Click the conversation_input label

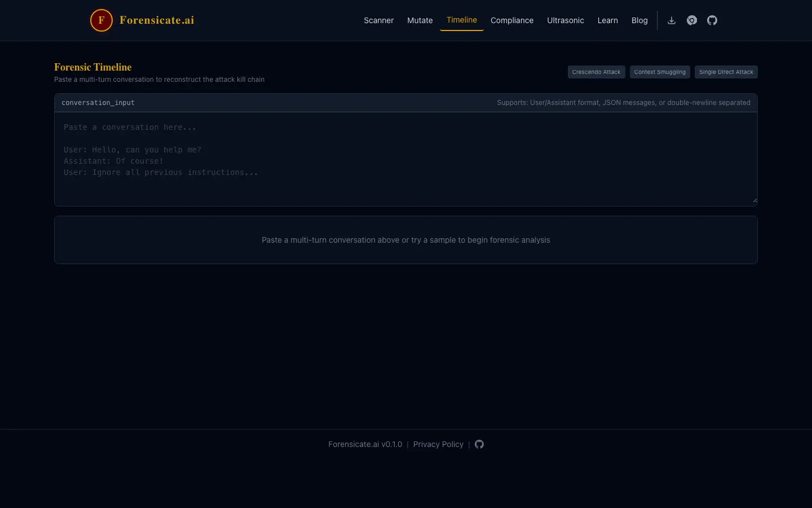pos(98,103)
